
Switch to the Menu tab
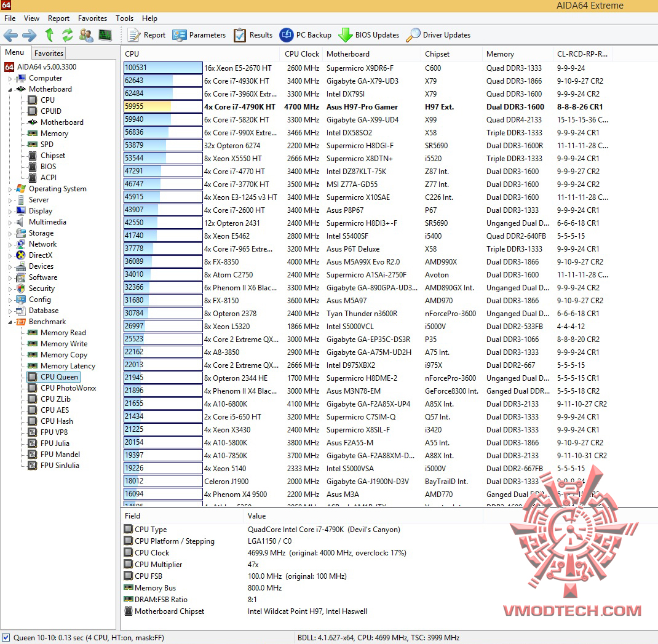pos(14,52)
